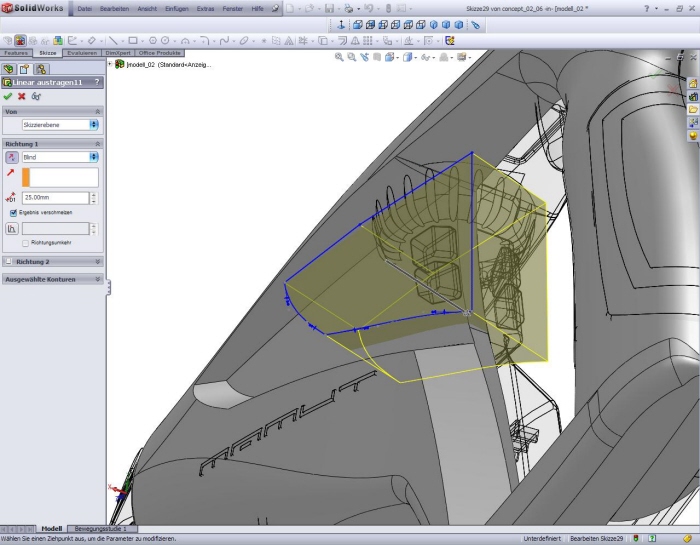700x545 pixels.
Task: Click the Zoom to Fit magnifier icon
Action: (x=339, y=58)
